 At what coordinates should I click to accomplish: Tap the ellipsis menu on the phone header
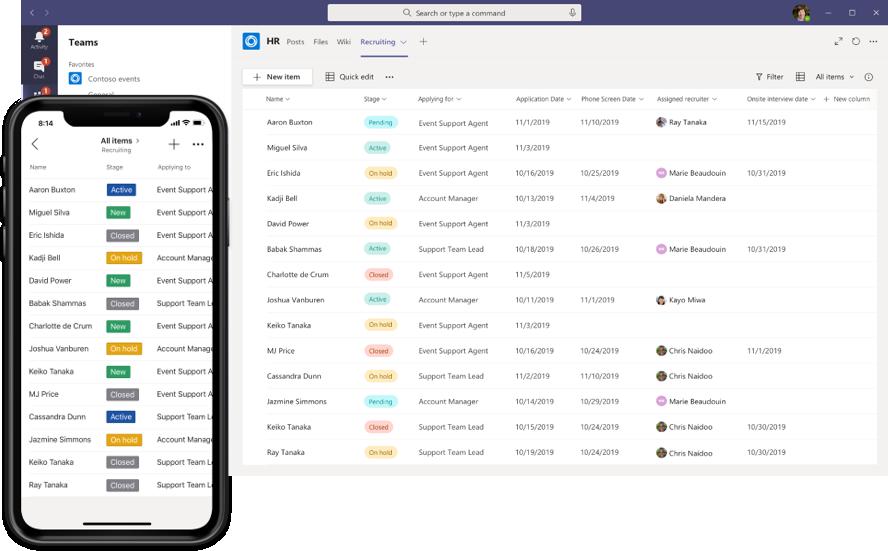tap(198, 144)
